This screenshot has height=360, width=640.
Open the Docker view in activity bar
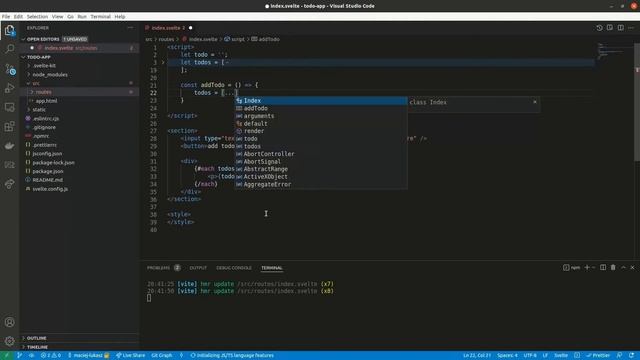coord(9,146)
